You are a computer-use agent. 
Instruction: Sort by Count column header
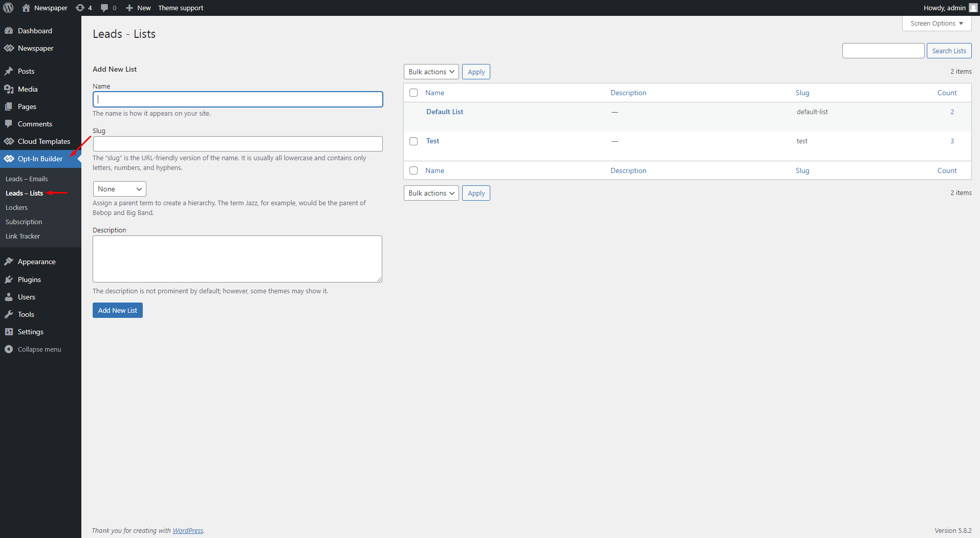(947, 93)
